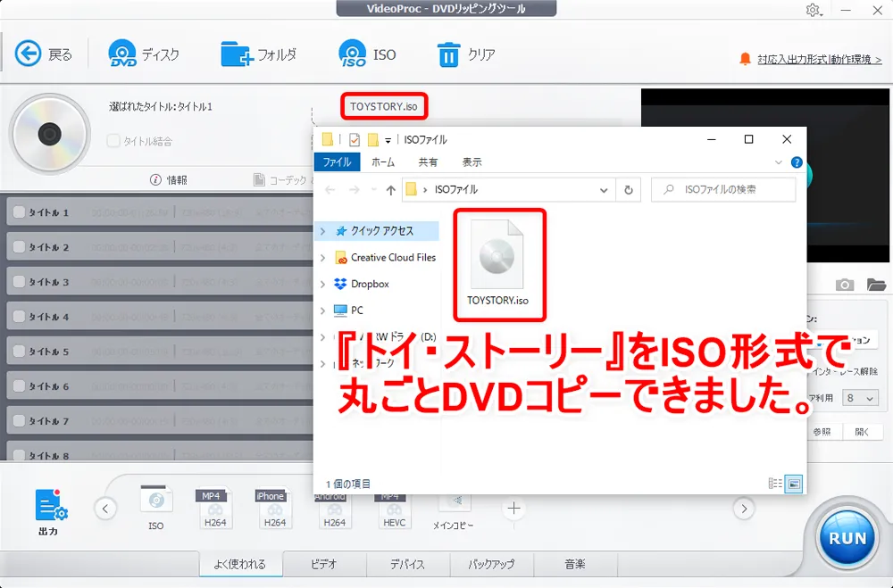Expand the PC tree node
This screenshot has height=588, width=893.
point(323,311)
